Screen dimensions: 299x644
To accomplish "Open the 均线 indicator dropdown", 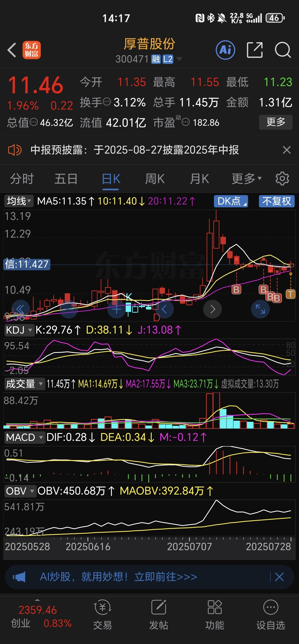I will point(19,201).
